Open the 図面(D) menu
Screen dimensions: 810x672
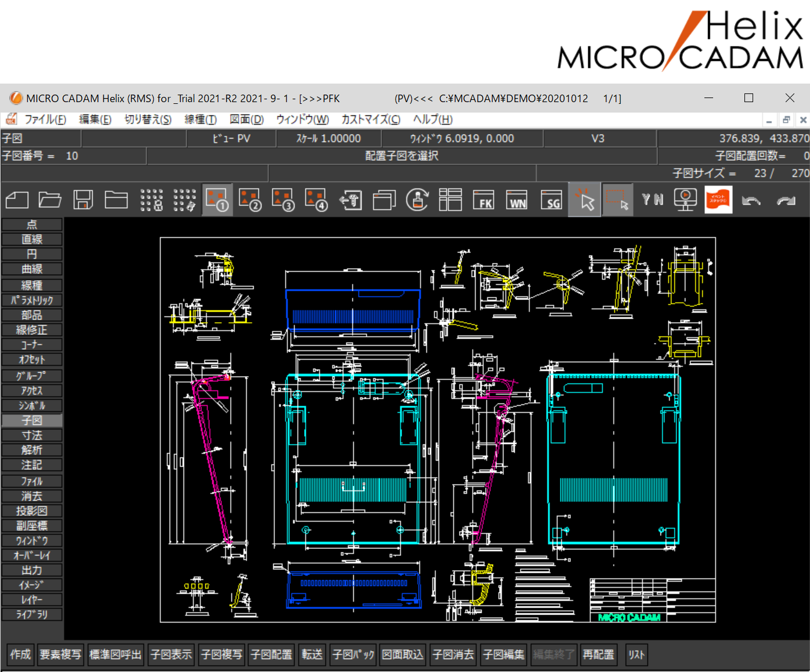pyautogui.click(x=247, y=120)
